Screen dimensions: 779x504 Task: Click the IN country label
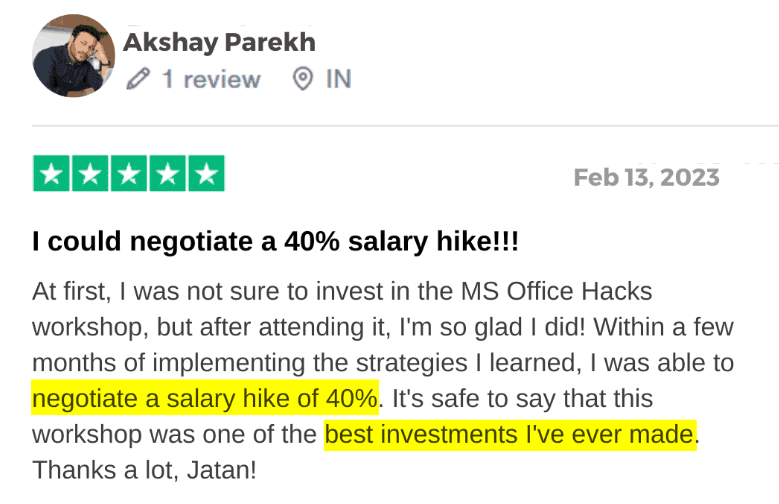[338, 79]
